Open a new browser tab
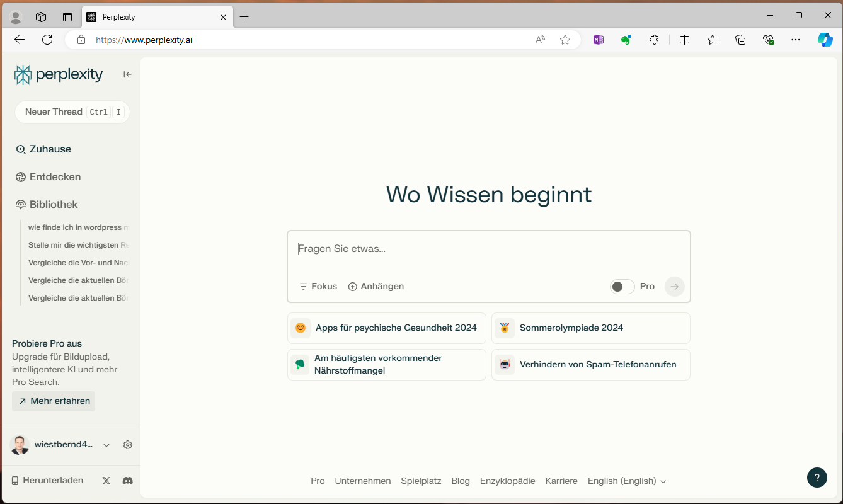The image size is (843, 504). [244, 17]
